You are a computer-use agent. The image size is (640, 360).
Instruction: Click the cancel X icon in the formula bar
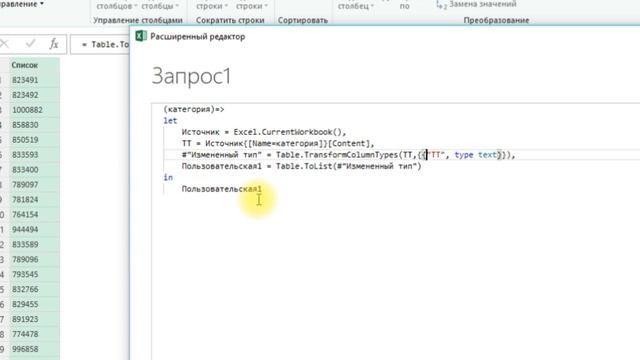(x=4, y=44)
